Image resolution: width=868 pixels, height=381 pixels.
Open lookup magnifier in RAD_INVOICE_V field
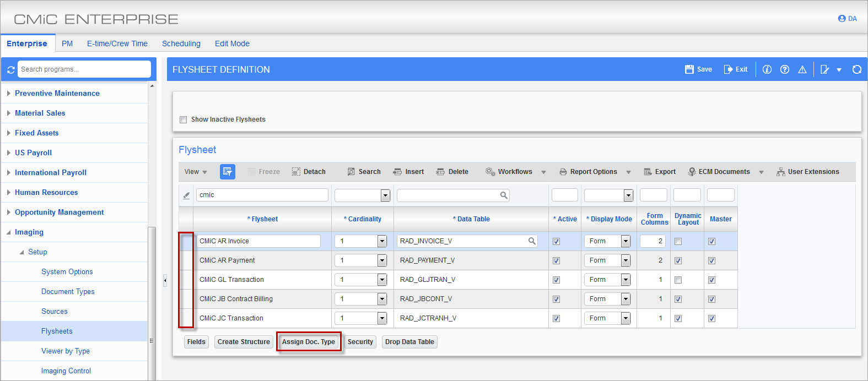point(532,241)
